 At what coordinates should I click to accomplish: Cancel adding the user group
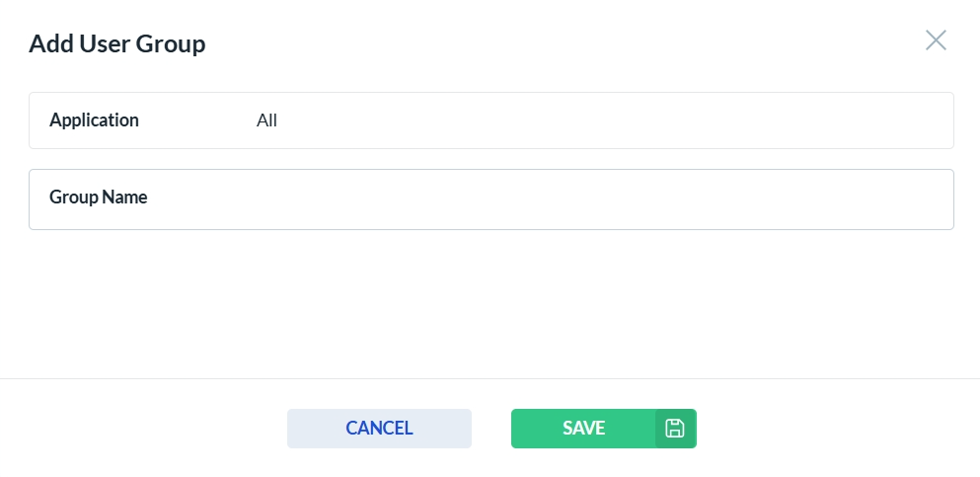point(379,429)
